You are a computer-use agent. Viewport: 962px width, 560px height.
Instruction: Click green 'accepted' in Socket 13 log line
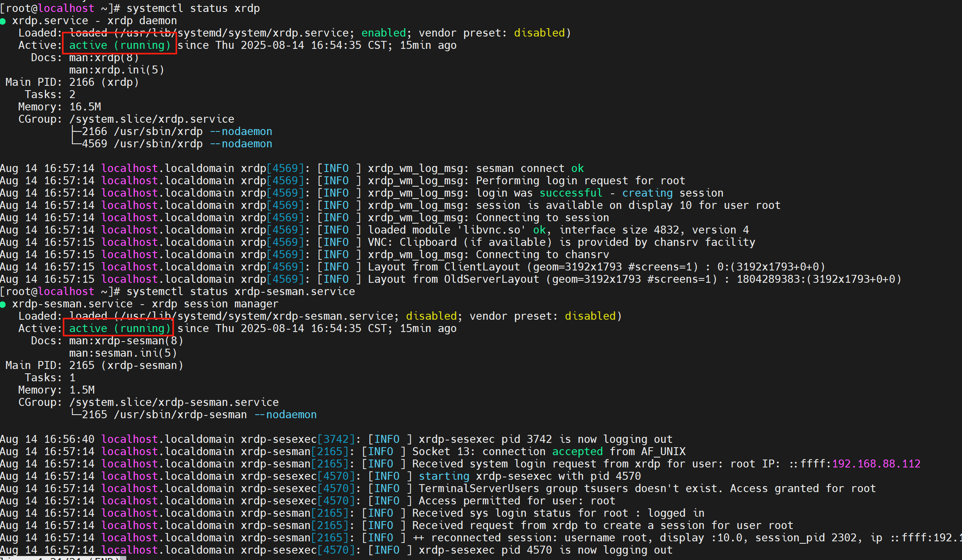(577, 452)
